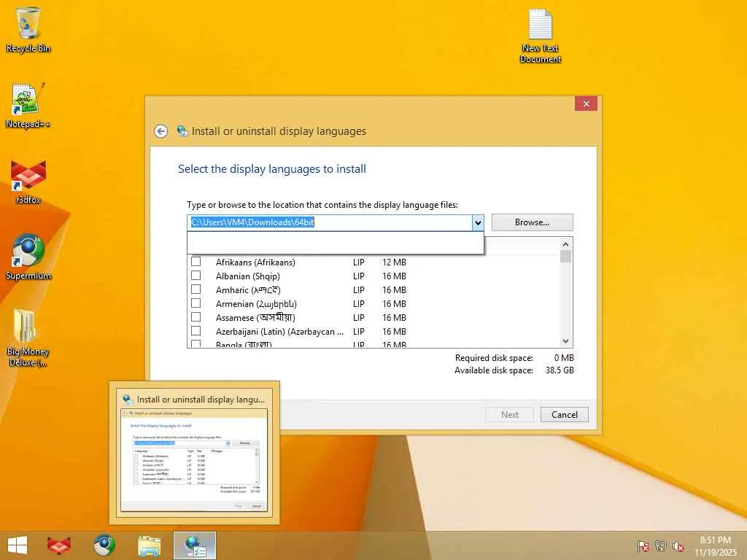Check the Amharic language box

coord(196,289)
